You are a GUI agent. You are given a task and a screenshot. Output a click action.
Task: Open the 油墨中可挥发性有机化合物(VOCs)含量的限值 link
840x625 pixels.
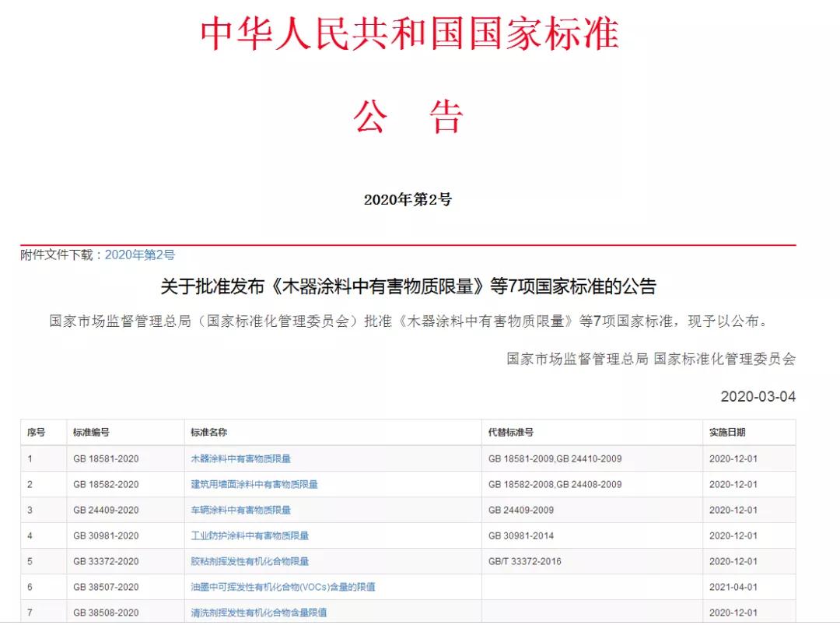283,588
